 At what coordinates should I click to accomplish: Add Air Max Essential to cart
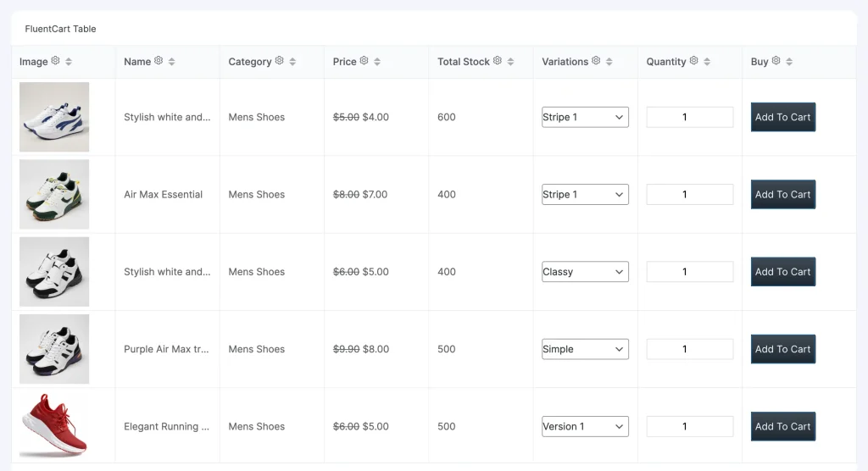782,194
